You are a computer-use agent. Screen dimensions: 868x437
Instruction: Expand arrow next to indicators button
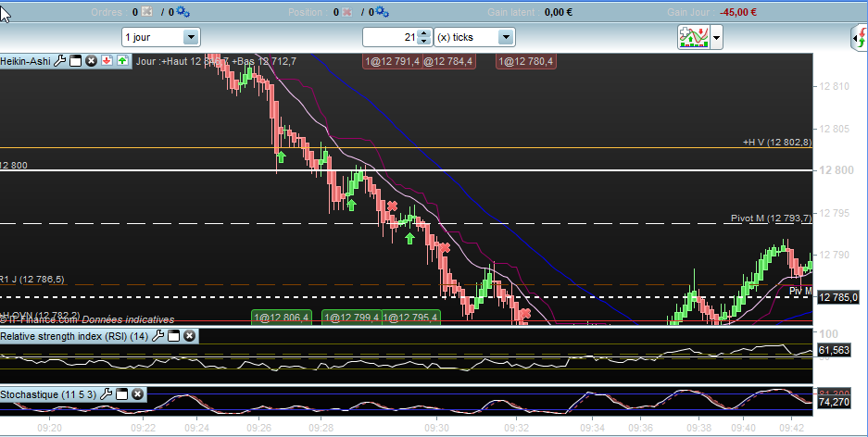point(717,38)
